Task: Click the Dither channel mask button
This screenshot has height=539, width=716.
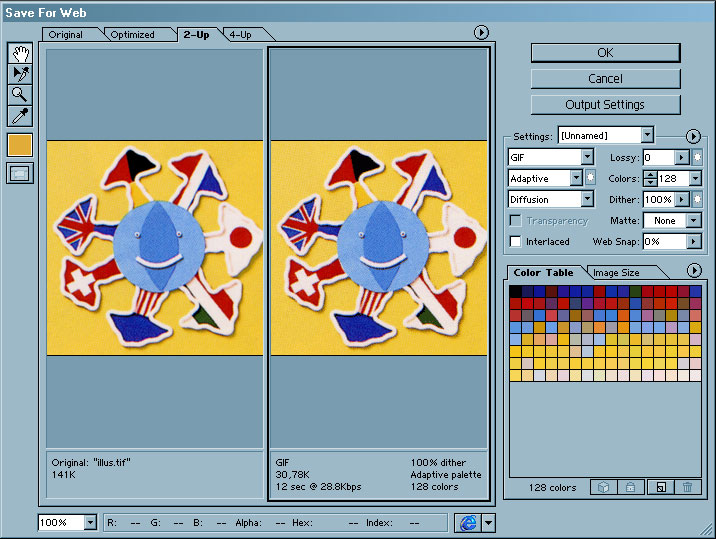Action: point(697,200)
